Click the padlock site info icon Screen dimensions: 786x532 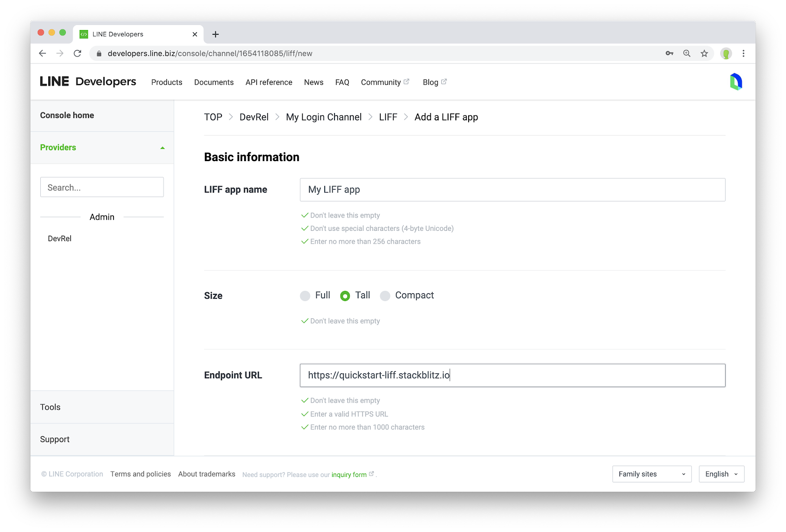coord(99,54)
